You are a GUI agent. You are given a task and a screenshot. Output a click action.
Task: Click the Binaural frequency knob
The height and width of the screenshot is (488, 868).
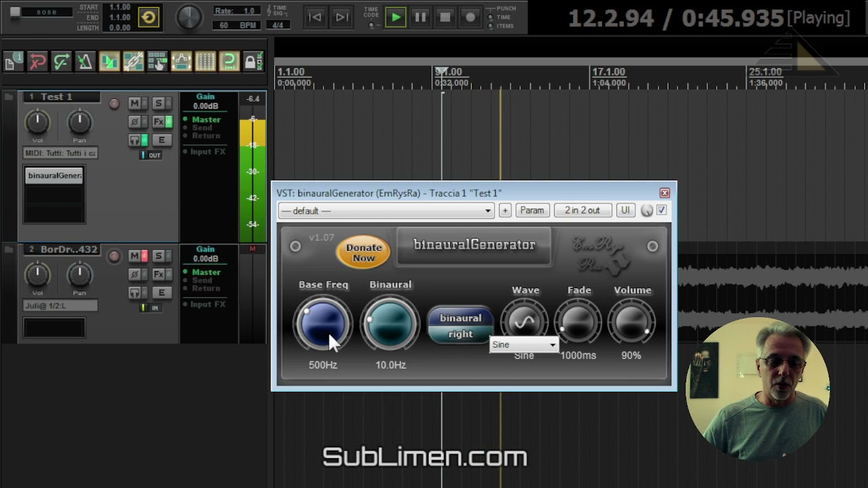point(391,324)
